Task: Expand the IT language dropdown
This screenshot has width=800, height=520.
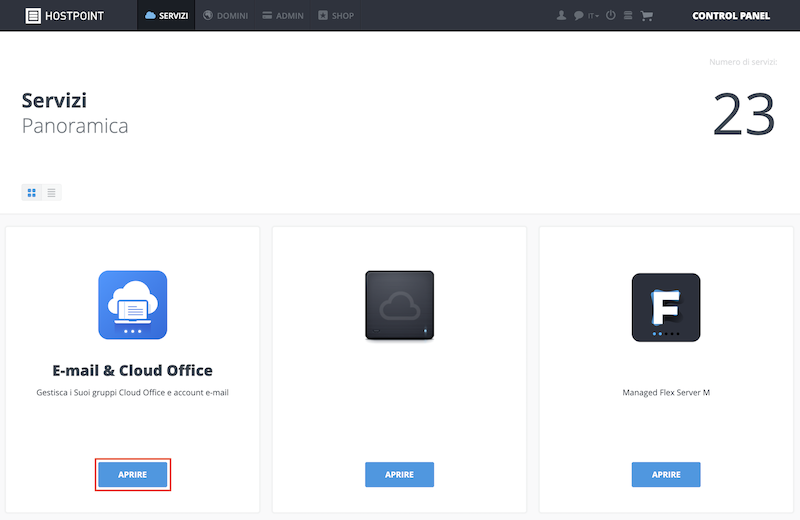Action: click(593, 16)
